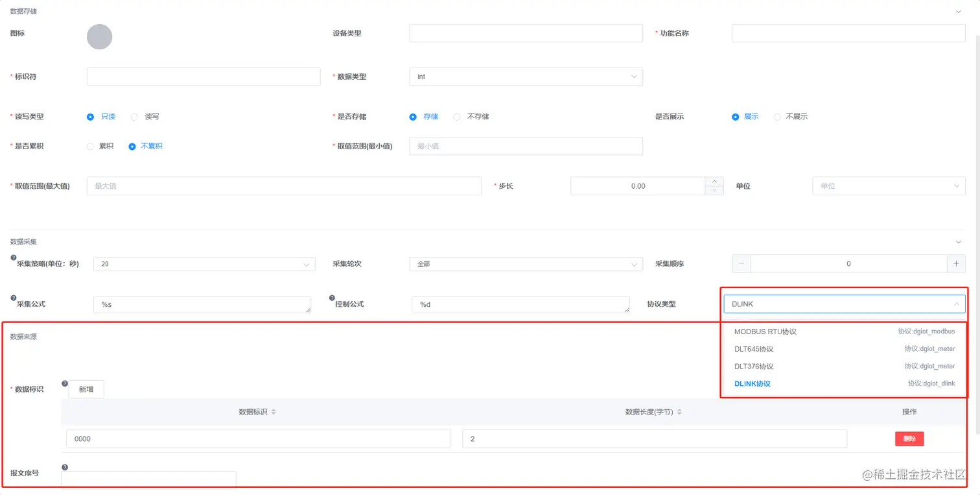Select MODBUS RTU协议 from protocol list
The width and height of the screenshot is (980, 495).
(x=845, y=332)
